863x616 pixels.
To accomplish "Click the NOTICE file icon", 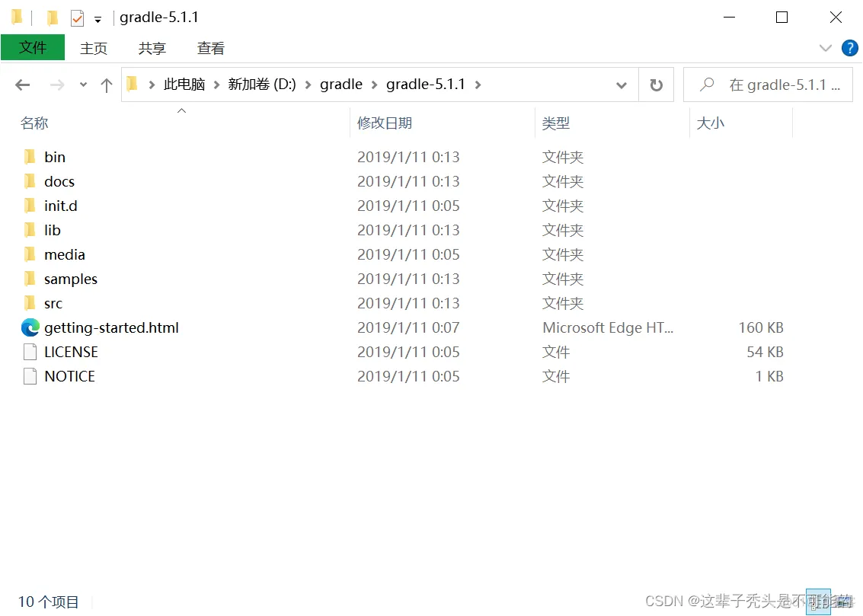I will click(30, 376).
